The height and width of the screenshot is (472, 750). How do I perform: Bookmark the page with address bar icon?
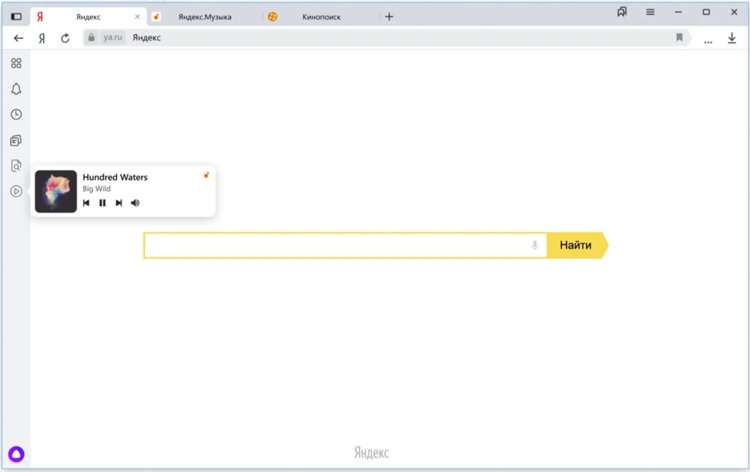[679, 37]
